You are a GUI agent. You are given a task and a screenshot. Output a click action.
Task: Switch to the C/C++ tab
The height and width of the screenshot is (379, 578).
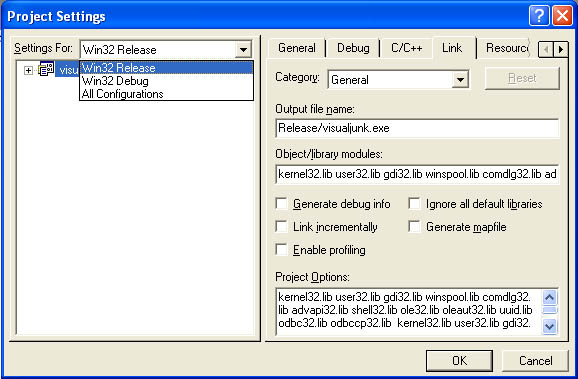coord(407,48)
